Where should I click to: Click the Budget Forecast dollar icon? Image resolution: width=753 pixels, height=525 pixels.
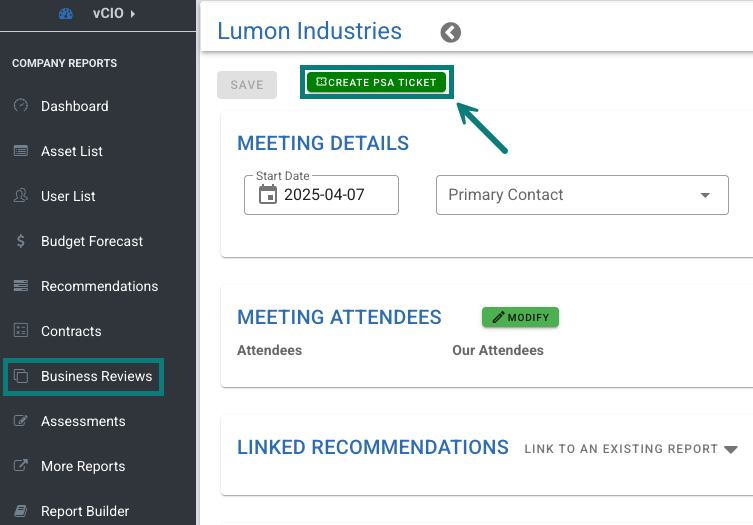(21, 241)
